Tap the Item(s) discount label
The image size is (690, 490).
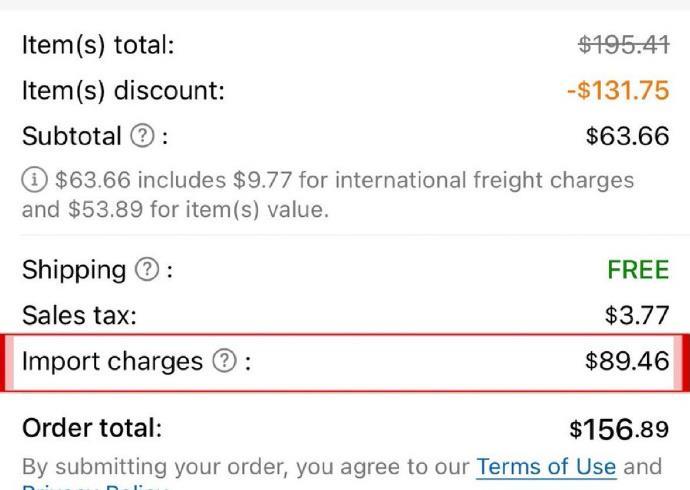[x=123, y=91]
